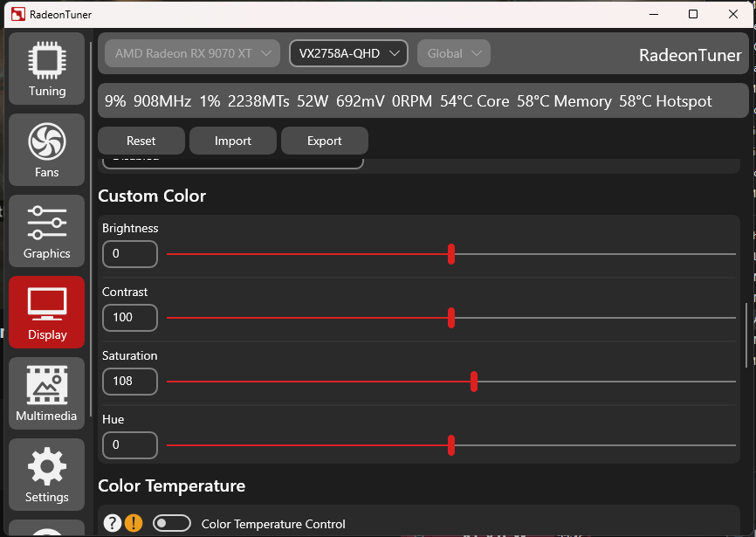
Task: Open the Multimedia section in sidebar
Action: click(47, 393)
